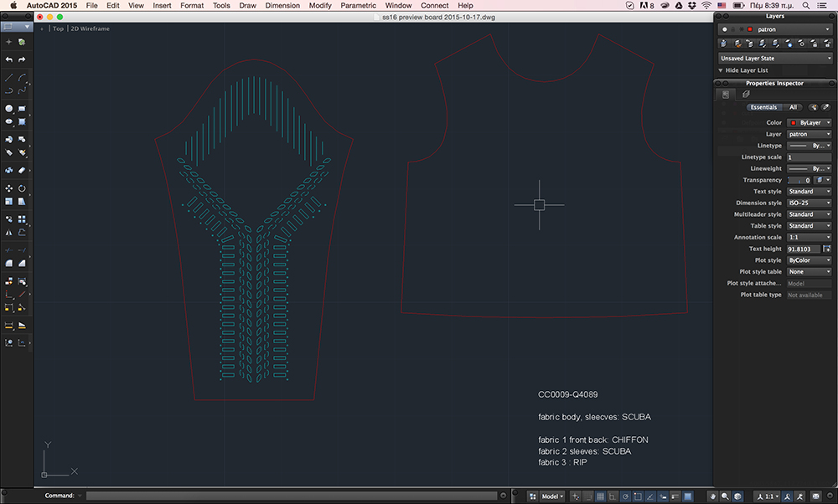Image resolution: width=838 pixels, height=504 pixels.
Task: Select the Line drawing tool
Action: [x=8, y=78]
